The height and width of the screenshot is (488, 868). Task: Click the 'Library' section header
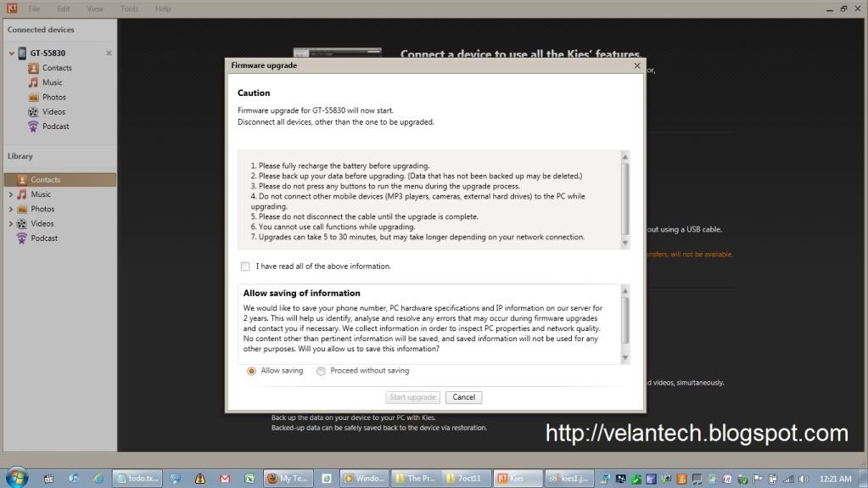(x=20, y=156)
